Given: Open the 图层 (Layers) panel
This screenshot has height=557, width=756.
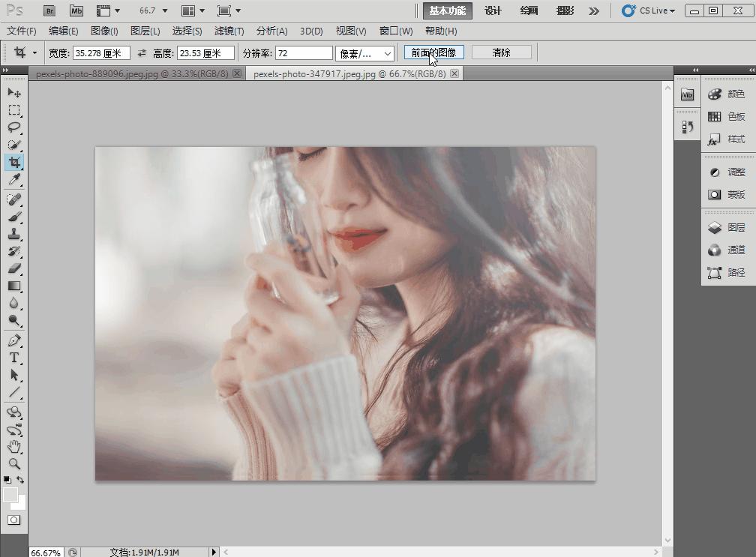Looking at the screenshot, I should tap(727, 227).
